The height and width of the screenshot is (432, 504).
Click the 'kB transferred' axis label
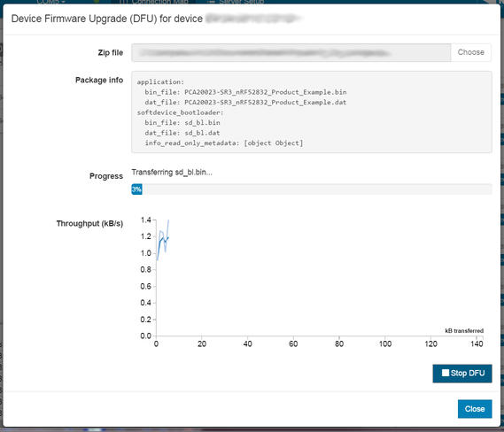coord(464,331)
